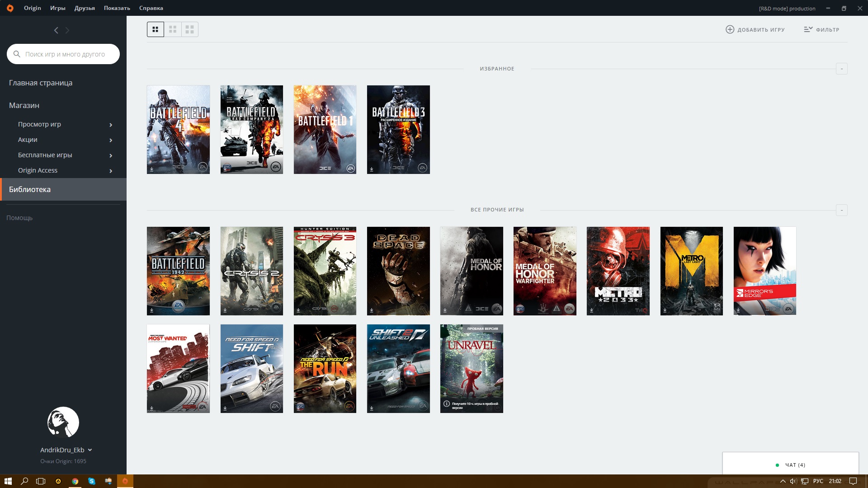This screenshot has width=868, height=488.
Task: Click the Battlefield 4 download arrow icon
Action: point(152,169)
